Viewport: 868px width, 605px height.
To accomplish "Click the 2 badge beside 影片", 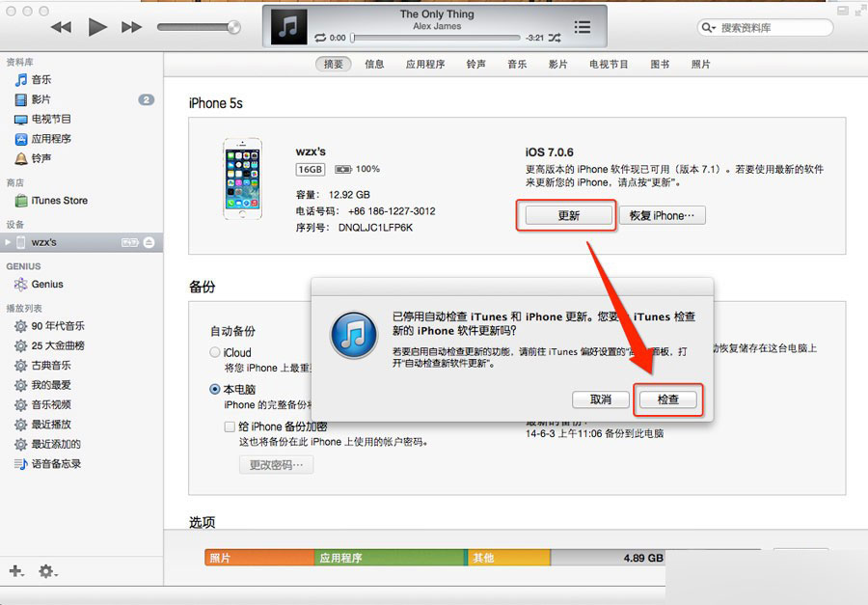I will [147, 99].
